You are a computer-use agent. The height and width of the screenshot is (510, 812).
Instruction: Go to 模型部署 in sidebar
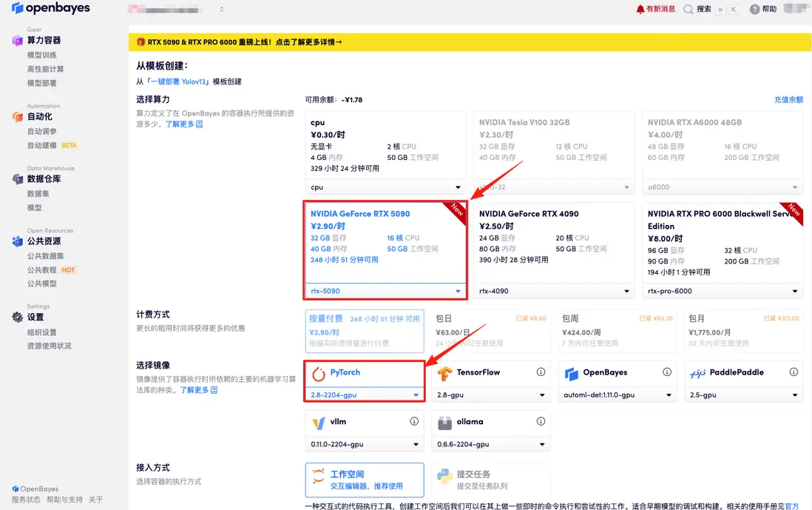click(42, 83)
